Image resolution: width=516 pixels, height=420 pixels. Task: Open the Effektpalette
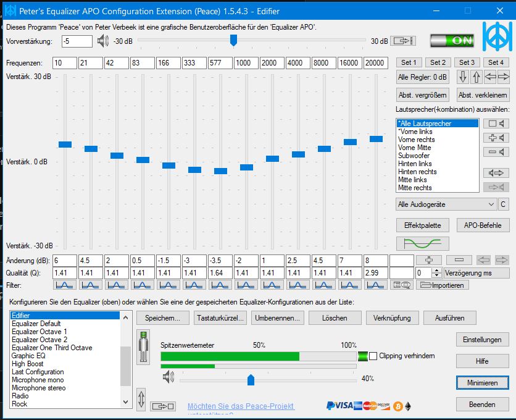(x=423, y=225)
